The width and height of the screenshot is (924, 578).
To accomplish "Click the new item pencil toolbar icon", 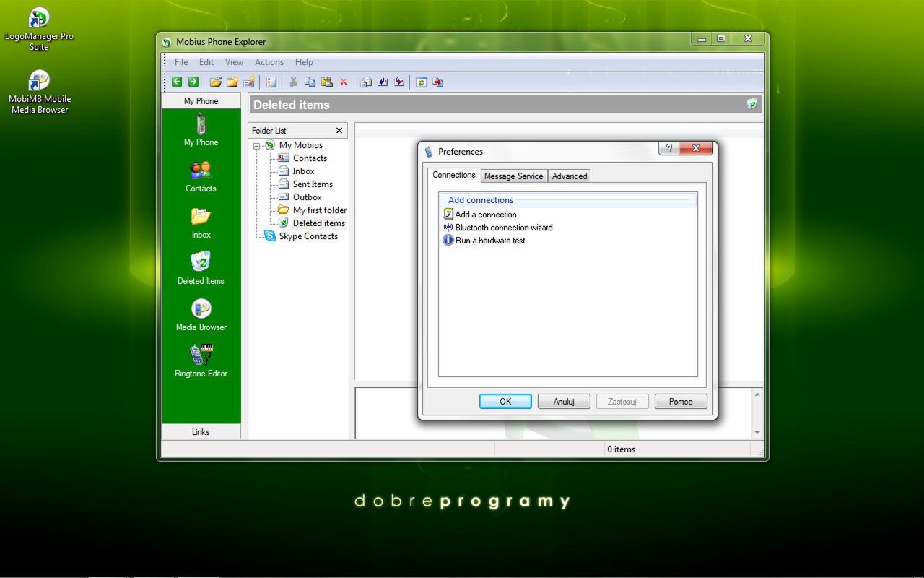I will pos(249,82).
